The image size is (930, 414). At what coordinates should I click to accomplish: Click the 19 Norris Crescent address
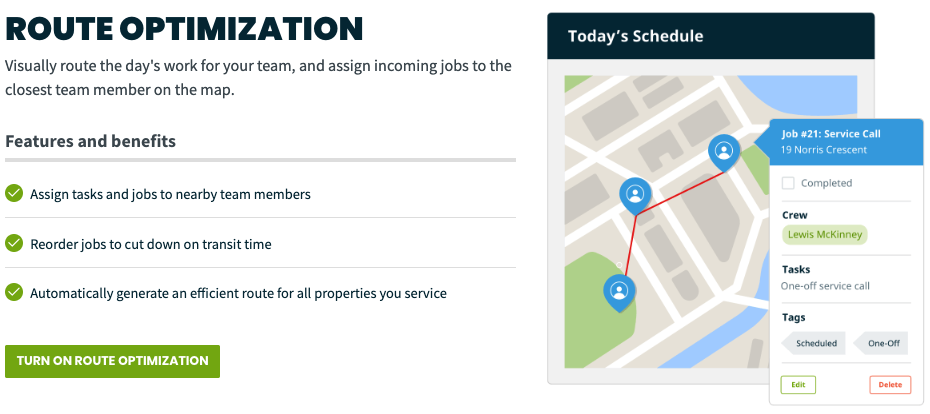pyautogui.click(x=824, y=150)
